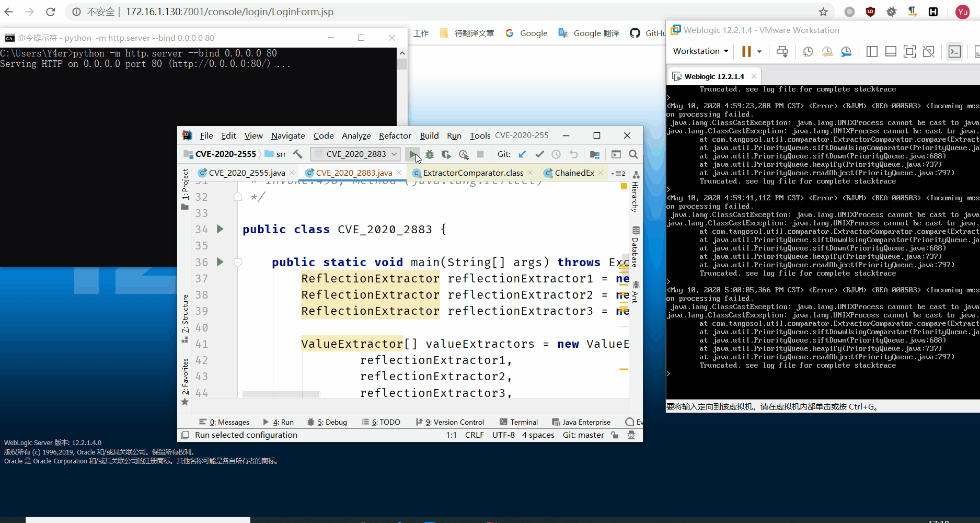Viewport: 980px width, 523px height.
Task: Toggle the Project tool window strip
Action: tap(185, 189)
